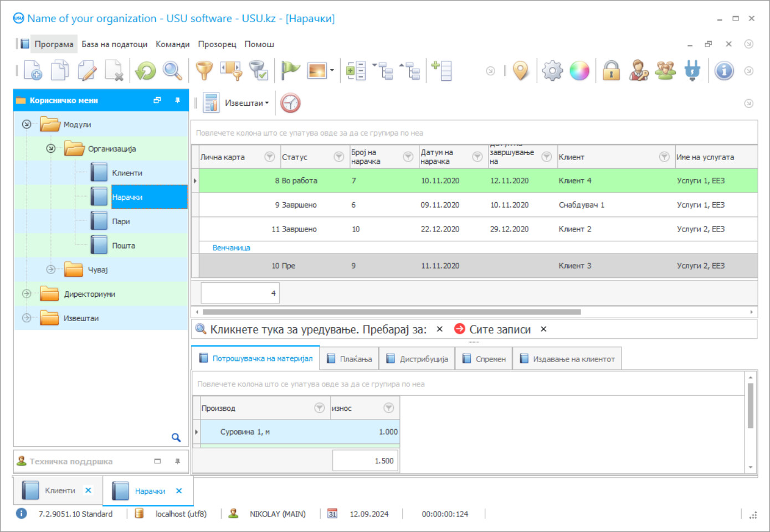Viewport: 770px width, 532px height.
Task: Click the Кликнете тука за уредување search bar
Action: tap(319, 329)
